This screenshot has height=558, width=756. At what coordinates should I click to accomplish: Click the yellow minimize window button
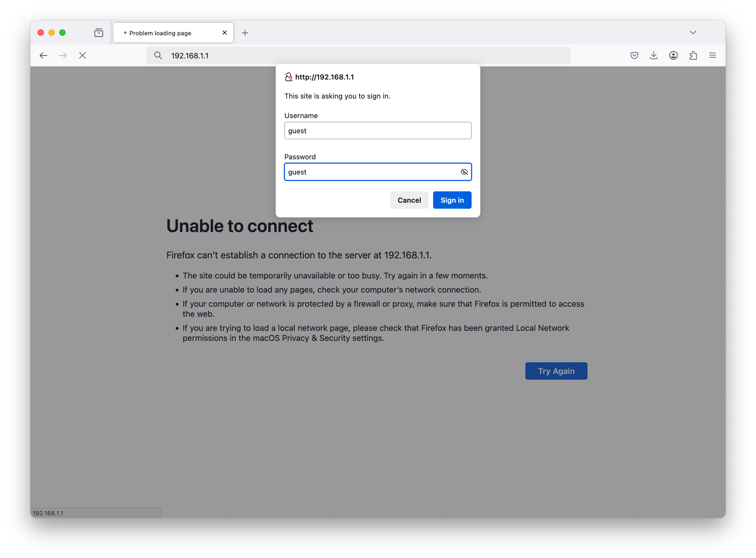tap(52, 33)
